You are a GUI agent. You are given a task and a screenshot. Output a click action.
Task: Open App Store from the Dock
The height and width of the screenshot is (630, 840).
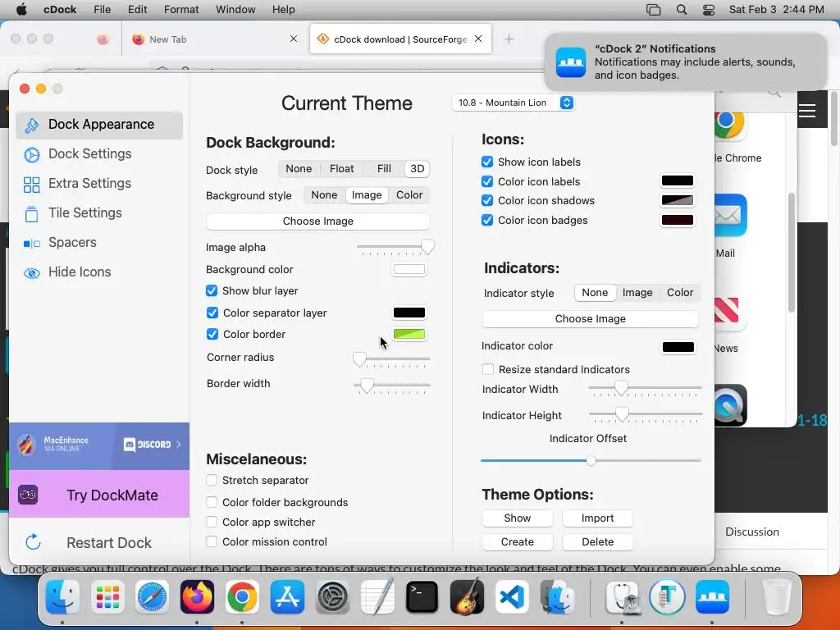[x=287, y=596]
